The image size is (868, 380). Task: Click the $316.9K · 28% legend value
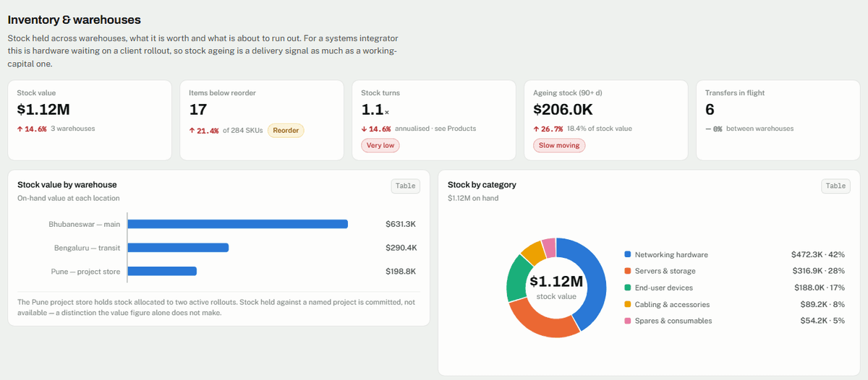tap(818, 271)
